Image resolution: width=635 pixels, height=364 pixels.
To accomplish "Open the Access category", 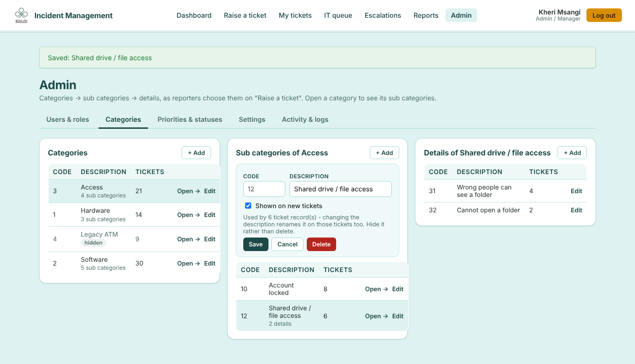I will tap(188, 191).
